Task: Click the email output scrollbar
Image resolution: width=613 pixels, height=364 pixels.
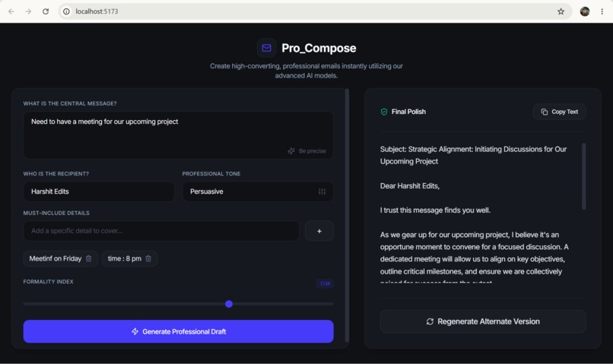Action: tap(583, 176)
